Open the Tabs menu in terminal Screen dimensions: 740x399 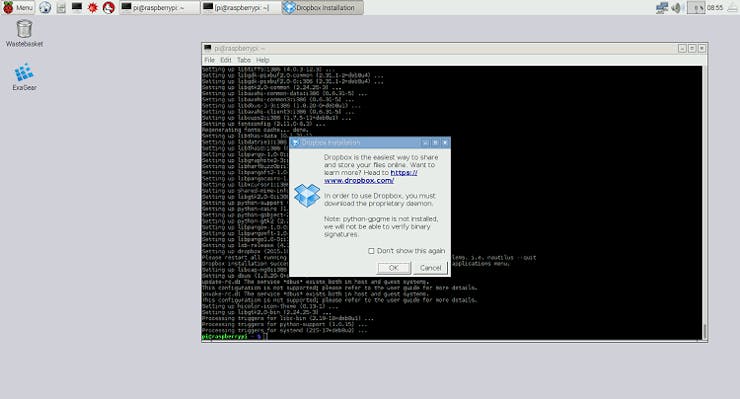244,60
